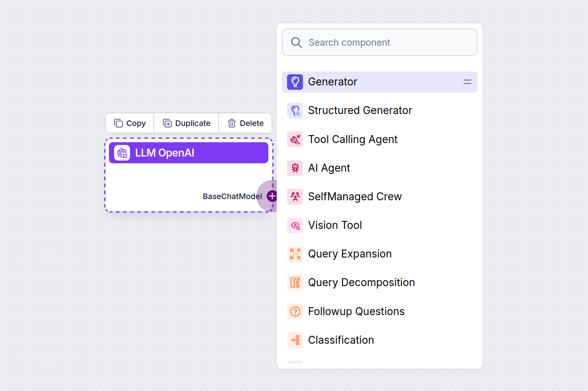Duplicate the LLM OpenAI node
The width and height of the screenshot is (588, 391).
(x=186, y=123)
